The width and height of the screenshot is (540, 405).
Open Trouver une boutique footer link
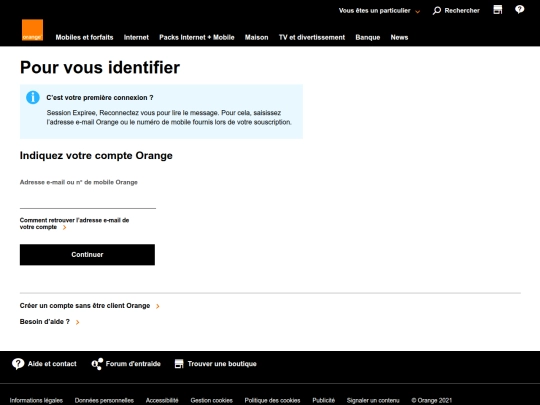(222, 364)
